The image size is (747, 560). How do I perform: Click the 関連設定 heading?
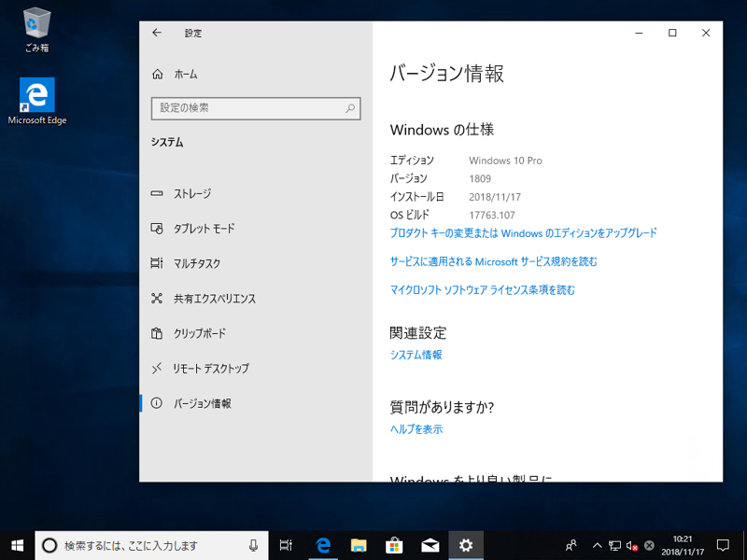[x=417, y=333]
